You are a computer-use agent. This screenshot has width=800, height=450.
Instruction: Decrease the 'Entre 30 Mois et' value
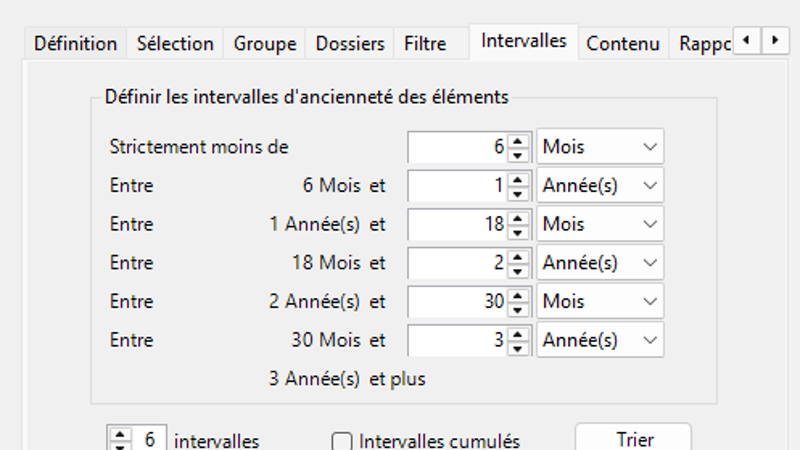518,347
